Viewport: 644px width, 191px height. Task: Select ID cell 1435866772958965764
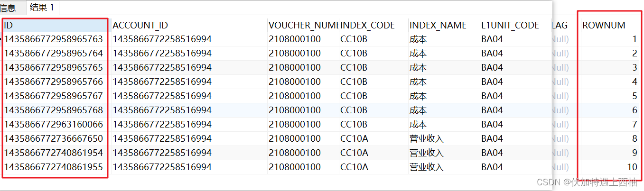(x=56, y=54)
